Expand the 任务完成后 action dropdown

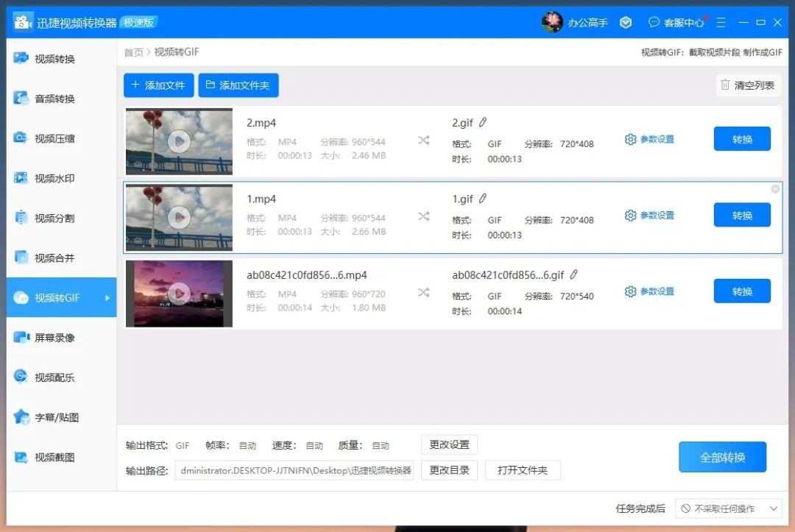point(729,508)
